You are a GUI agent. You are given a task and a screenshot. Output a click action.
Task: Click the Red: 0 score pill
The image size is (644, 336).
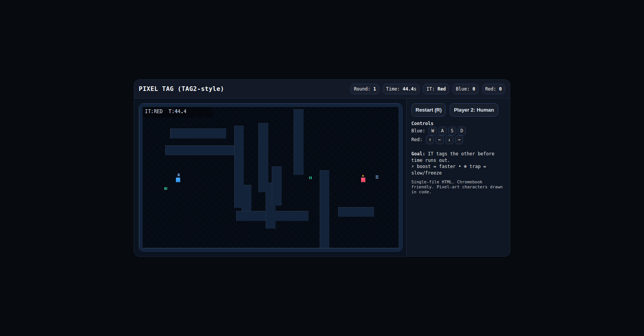(493, 89)
